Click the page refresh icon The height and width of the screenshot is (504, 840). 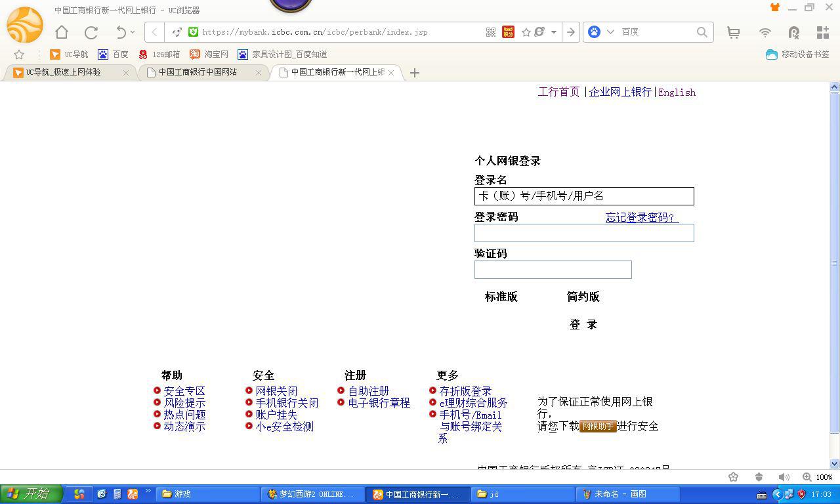click(91, 31)
